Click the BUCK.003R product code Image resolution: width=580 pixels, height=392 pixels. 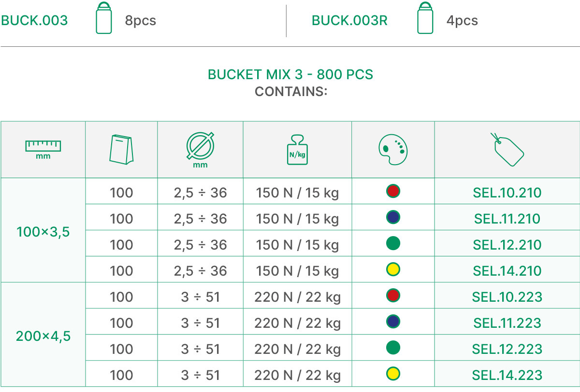(x=349, y=21)
